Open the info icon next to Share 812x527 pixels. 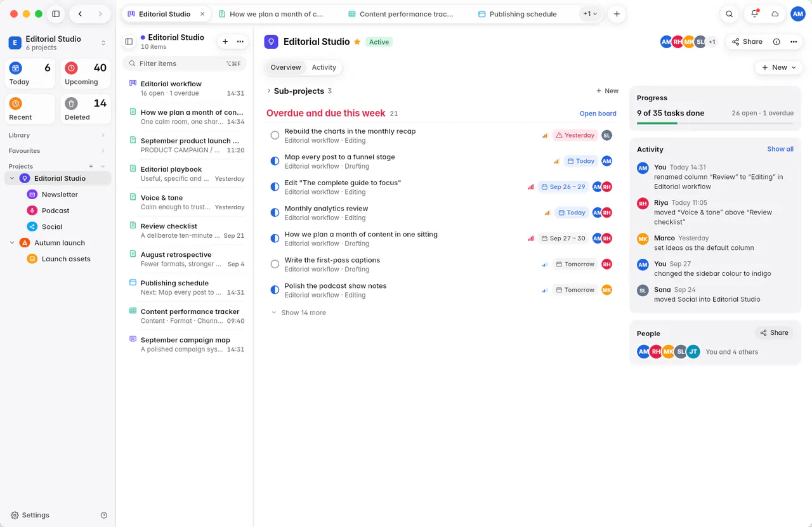[776, 42]
